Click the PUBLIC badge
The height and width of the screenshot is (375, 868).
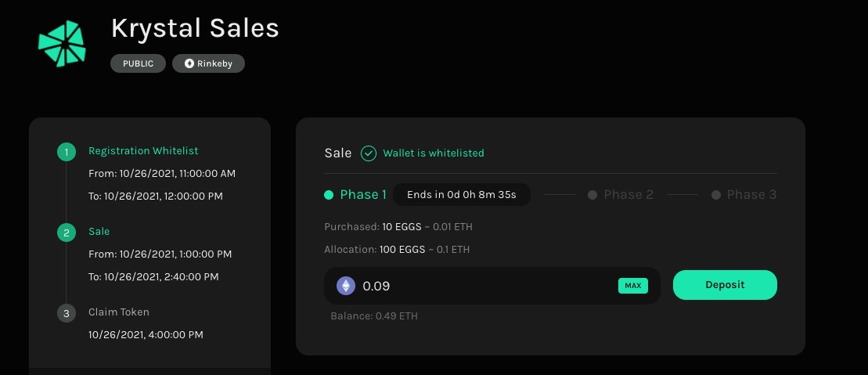pyautogui.click(x=138, y=63)
